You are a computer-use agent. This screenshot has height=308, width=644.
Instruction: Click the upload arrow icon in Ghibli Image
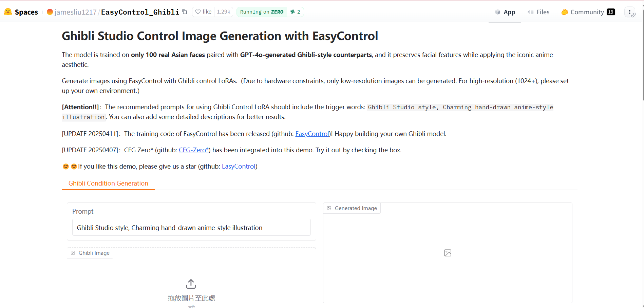tap(191, 284)
